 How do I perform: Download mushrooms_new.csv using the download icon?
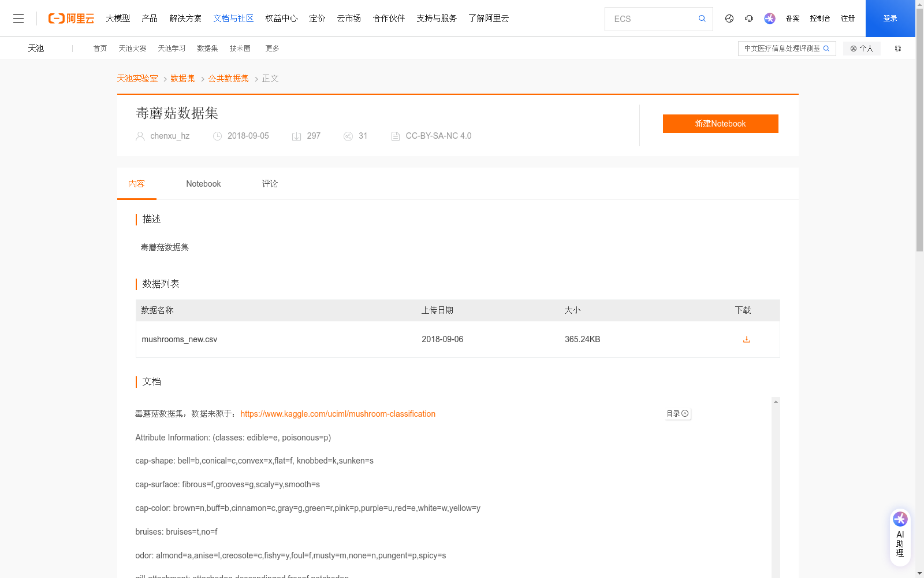click(746, 339)
